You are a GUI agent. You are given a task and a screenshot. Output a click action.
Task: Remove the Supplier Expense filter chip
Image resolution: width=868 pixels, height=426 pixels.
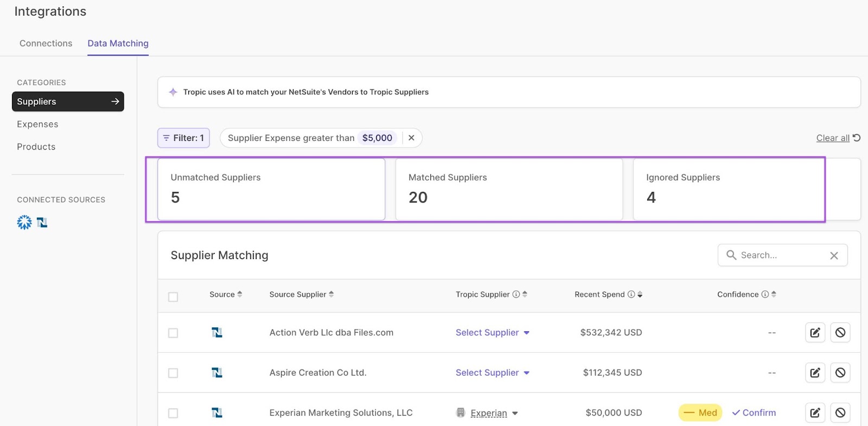click(x=412, y=138)
